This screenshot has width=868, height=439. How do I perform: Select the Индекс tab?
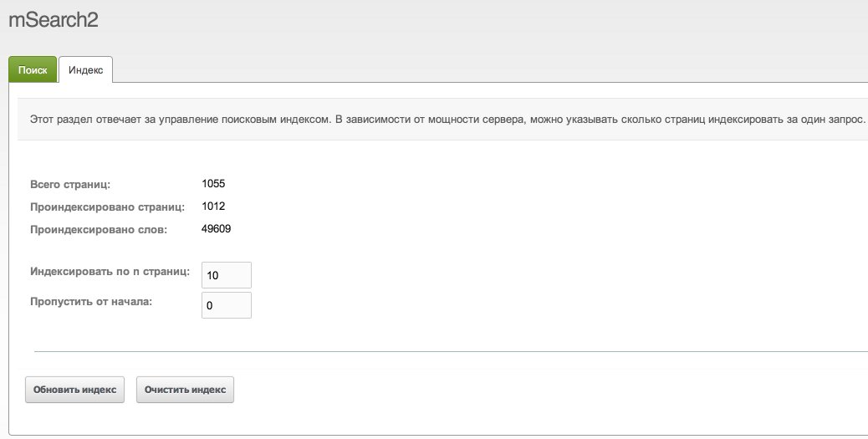pos(86,69)
